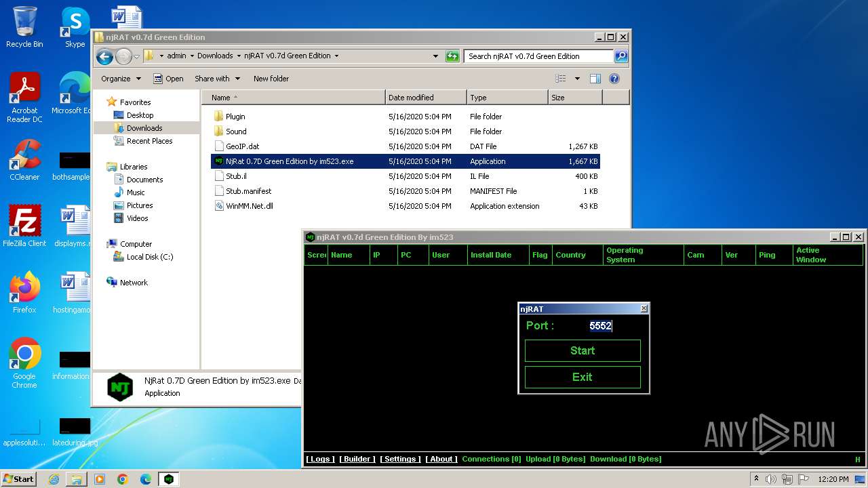Open the Share with dropdown

217,79
